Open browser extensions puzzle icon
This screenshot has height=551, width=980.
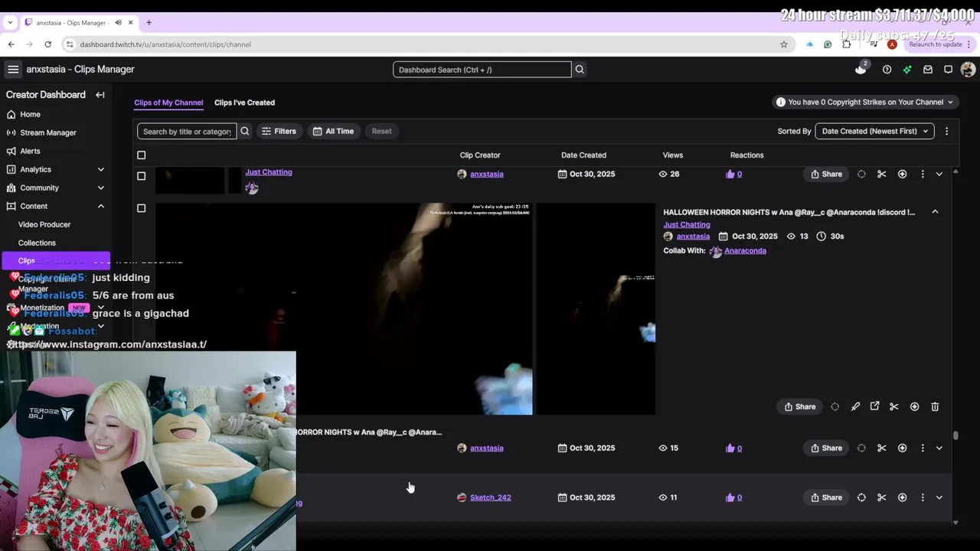tap(846, 44)
